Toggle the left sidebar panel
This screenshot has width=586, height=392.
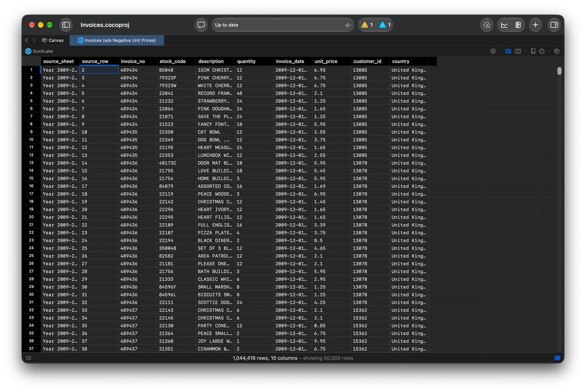(x=66, y=25)
